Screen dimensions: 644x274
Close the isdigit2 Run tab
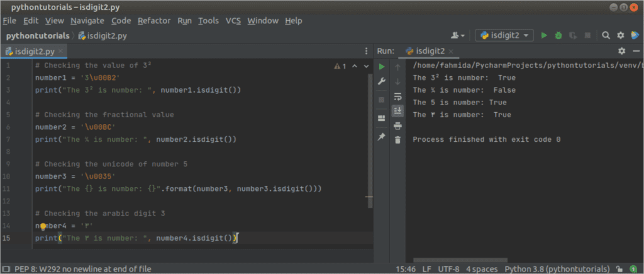pyautogui.click(x=450, y=52)
